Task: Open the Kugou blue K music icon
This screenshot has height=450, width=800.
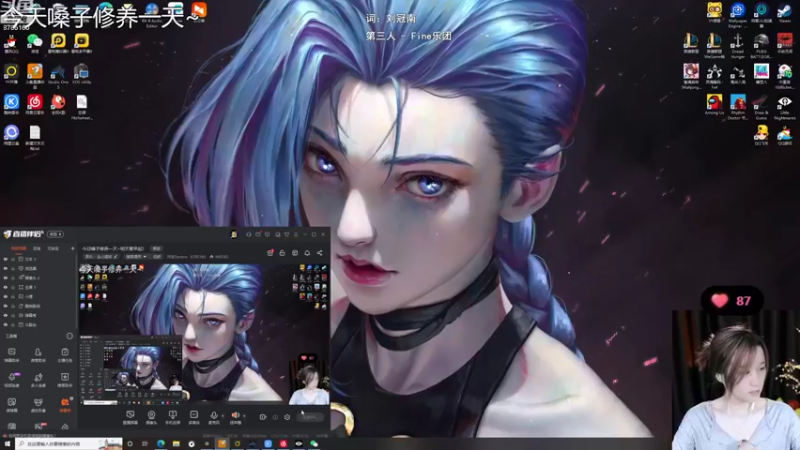Action: coord(11,105)
